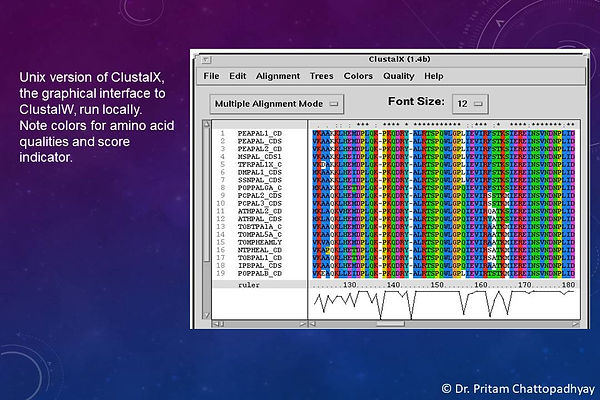
Task: Open the Font Size 12 dropdown
Action: click(x=470, y=104)
